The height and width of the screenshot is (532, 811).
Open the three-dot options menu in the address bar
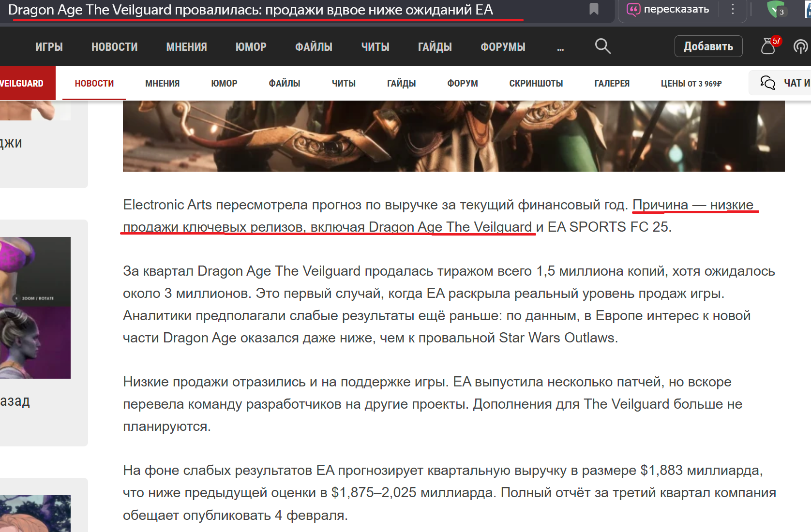(x=733, y=9)
